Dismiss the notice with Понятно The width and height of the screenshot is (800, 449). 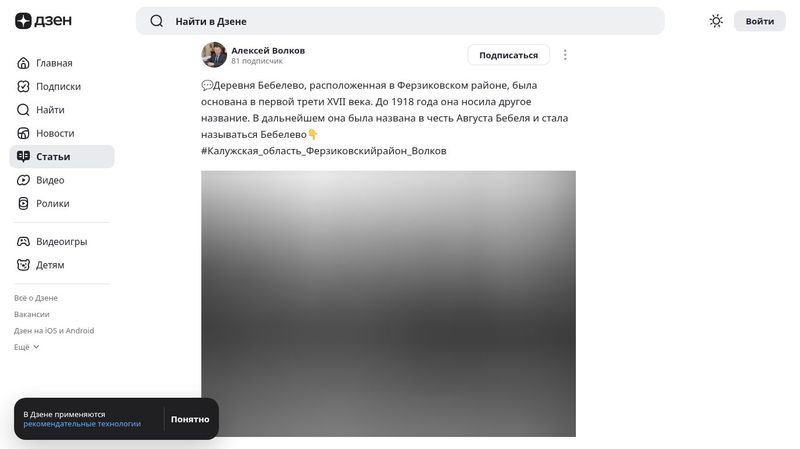[x=190, y=419]
